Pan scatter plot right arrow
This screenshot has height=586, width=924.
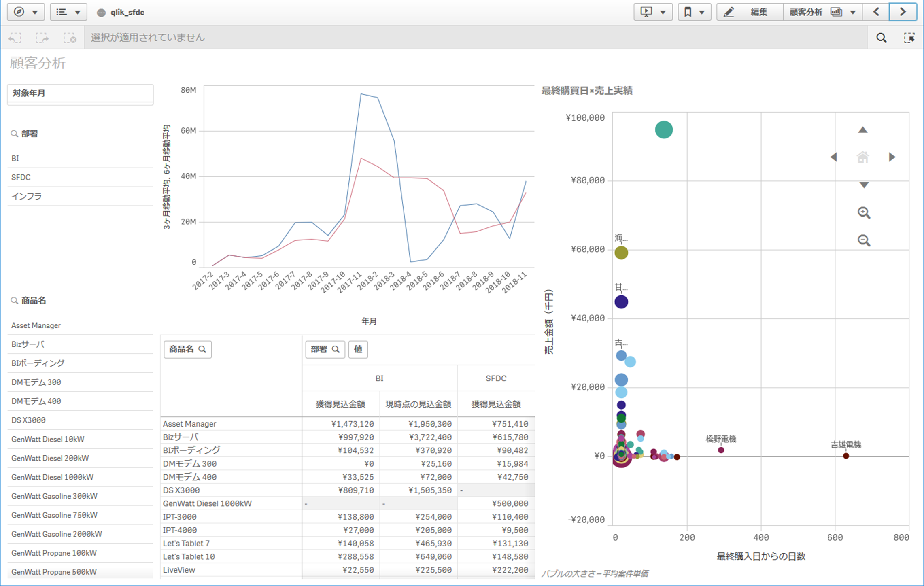click(x=892, y=157)
